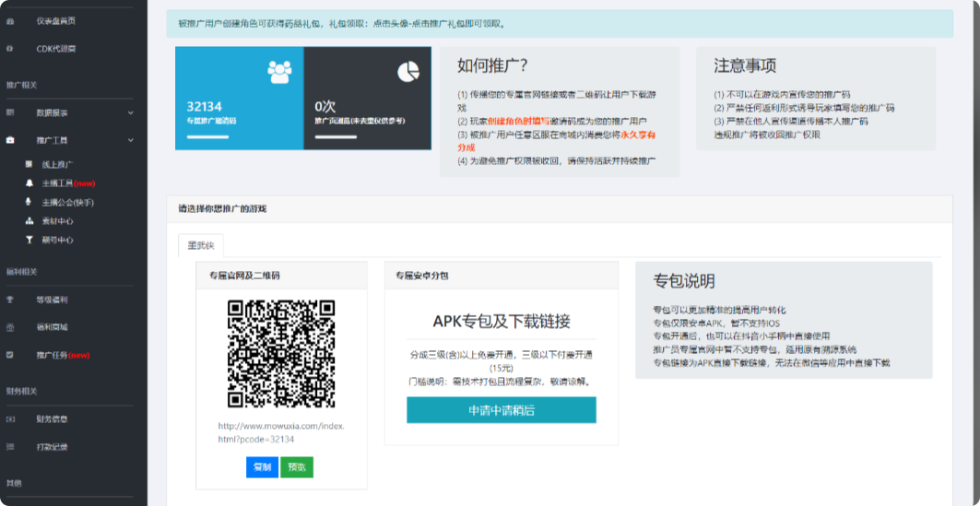980x506 pixels.
Task: Click the APK专包及下载链接 title
Action: click(502, 322)
